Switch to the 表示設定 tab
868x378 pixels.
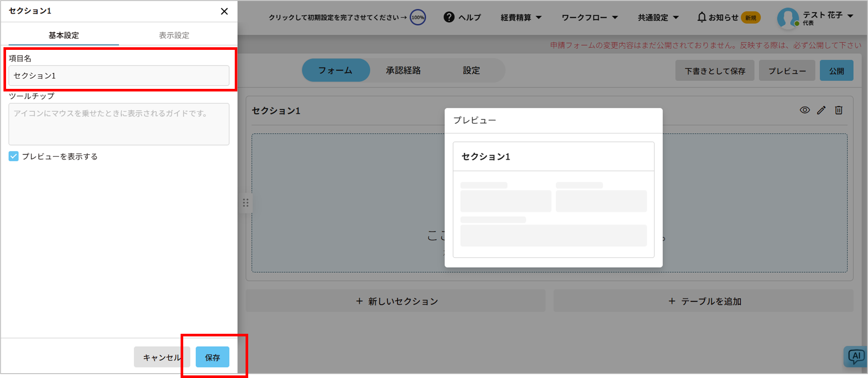tap(174, 35)
